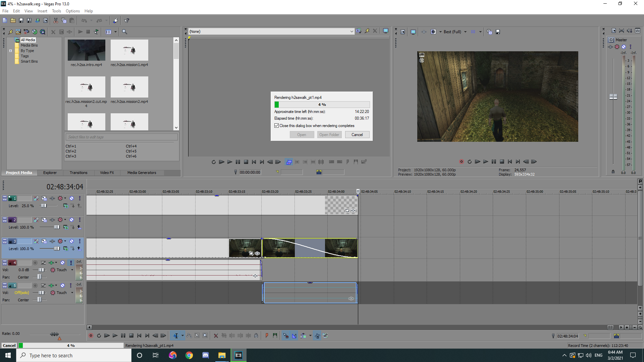This screenshot has height=362, width=644.
Task: Click Track FX icon on track 3
Action: click(60, 241)
